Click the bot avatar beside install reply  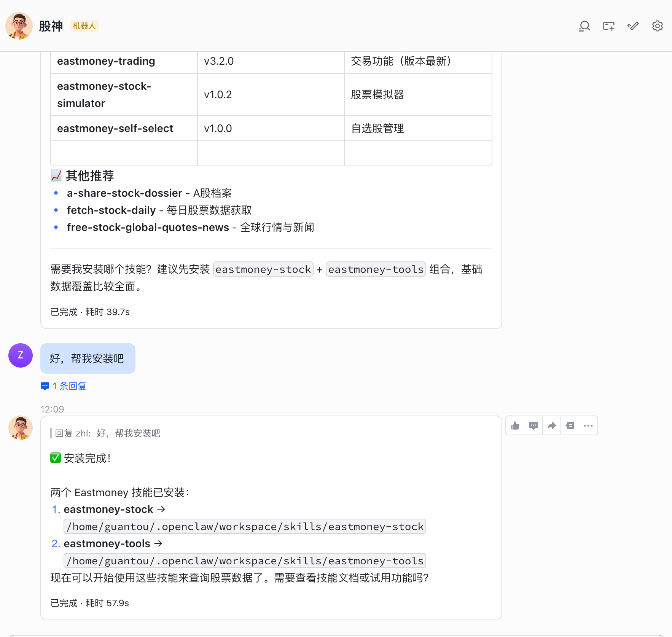(x=21, y=428)
